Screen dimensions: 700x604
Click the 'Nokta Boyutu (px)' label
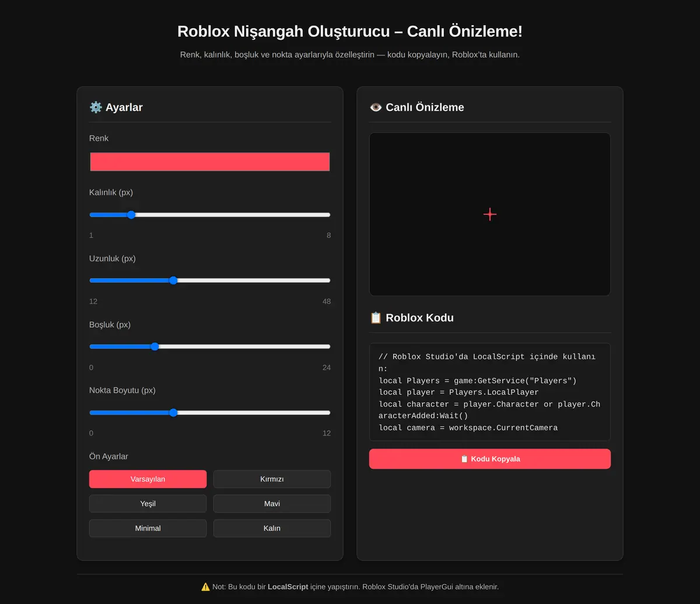pos(123,391)
